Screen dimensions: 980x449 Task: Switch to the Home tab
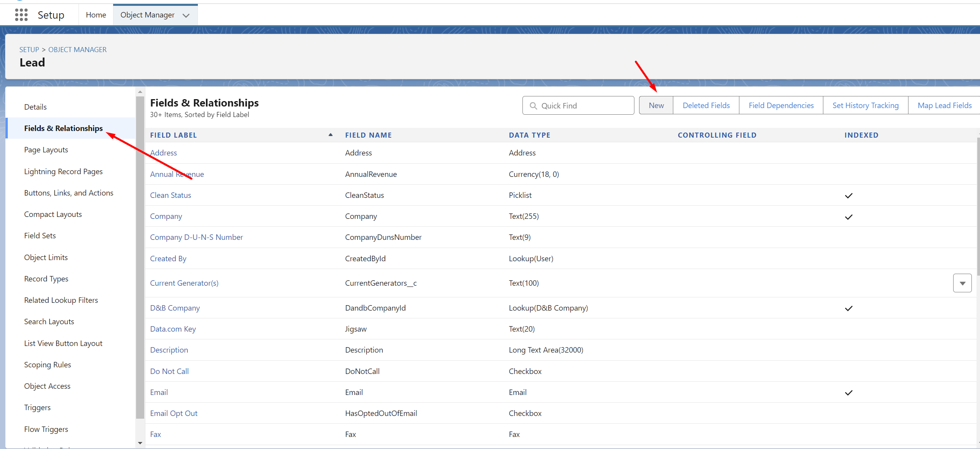point(96,15)
